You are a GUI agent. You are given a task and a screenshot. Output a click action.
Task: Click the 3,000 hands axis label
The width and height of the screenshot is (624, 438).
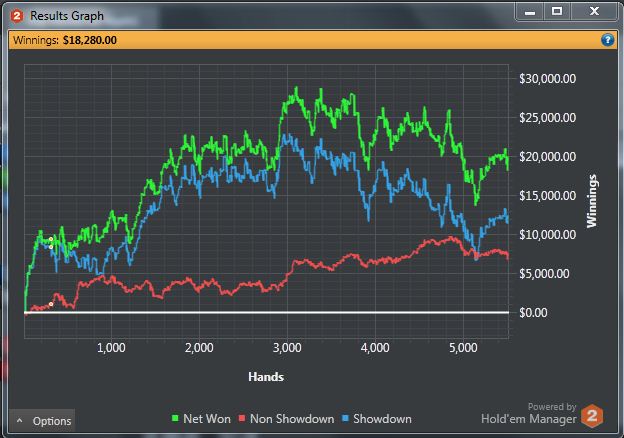(287, 348)
